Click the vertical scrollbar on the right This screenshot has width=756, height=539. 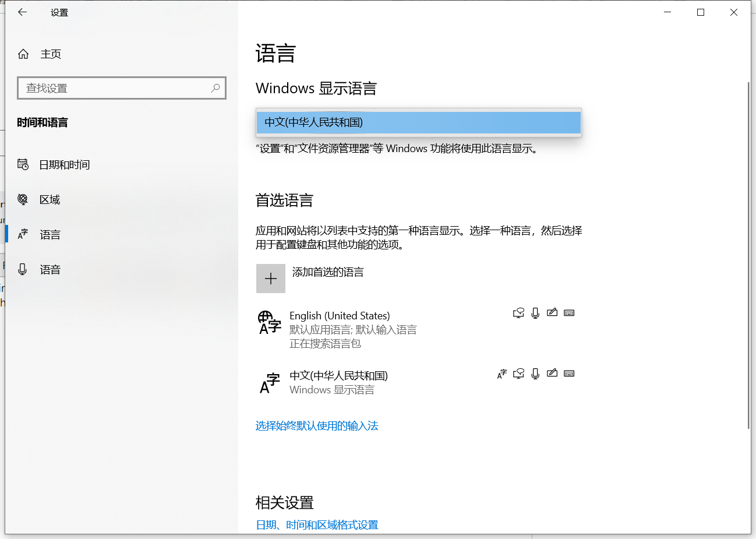click(x=748, y=256)
